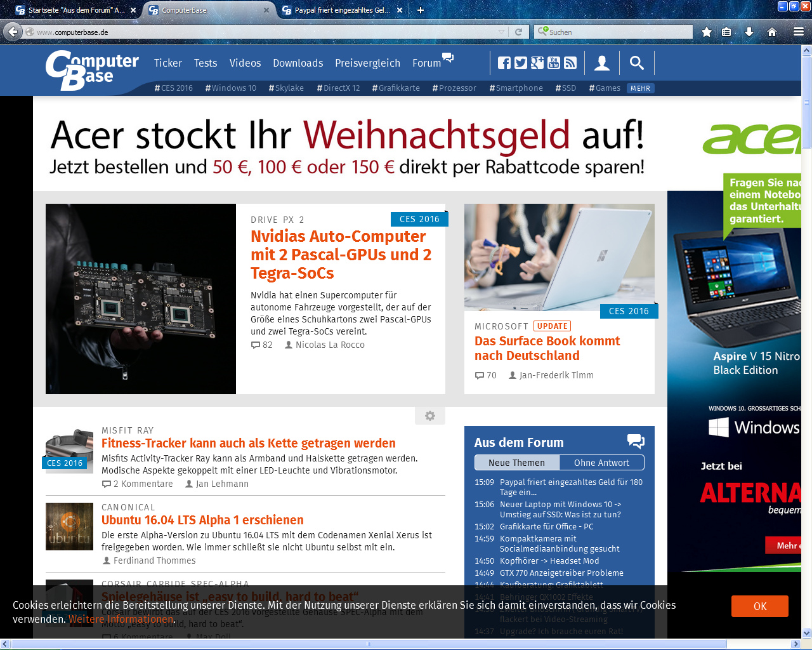The width and height of the screenshot is (812, 650).
Task: Open 2 Kommentare under Misfit Ray
Action: [x=137, y=484]
